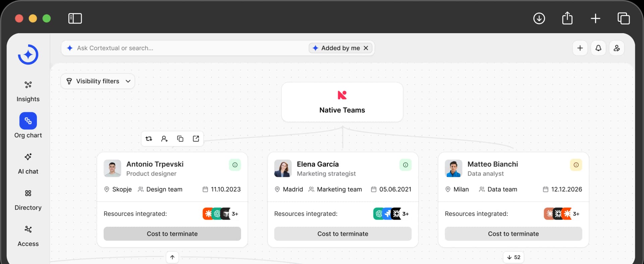Click date 12.12.2026
The height and width of the screenshot is (264, 644).
pos(562,189)
